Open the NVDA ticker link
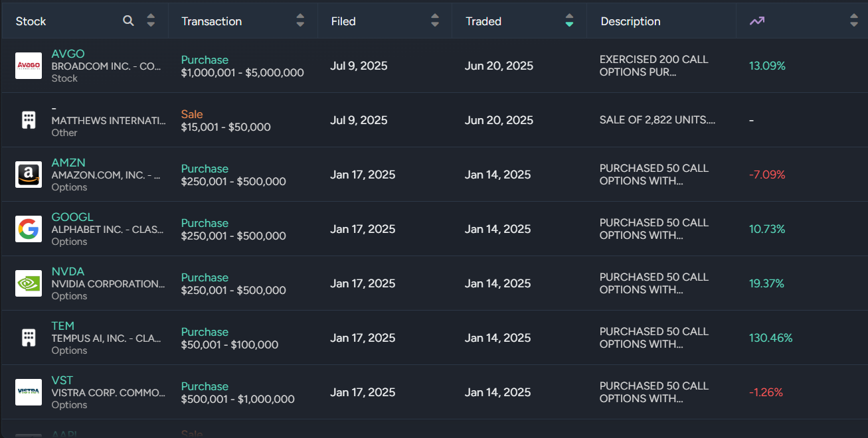This screenshot has width=868, height=438. (x=68, y=271)
